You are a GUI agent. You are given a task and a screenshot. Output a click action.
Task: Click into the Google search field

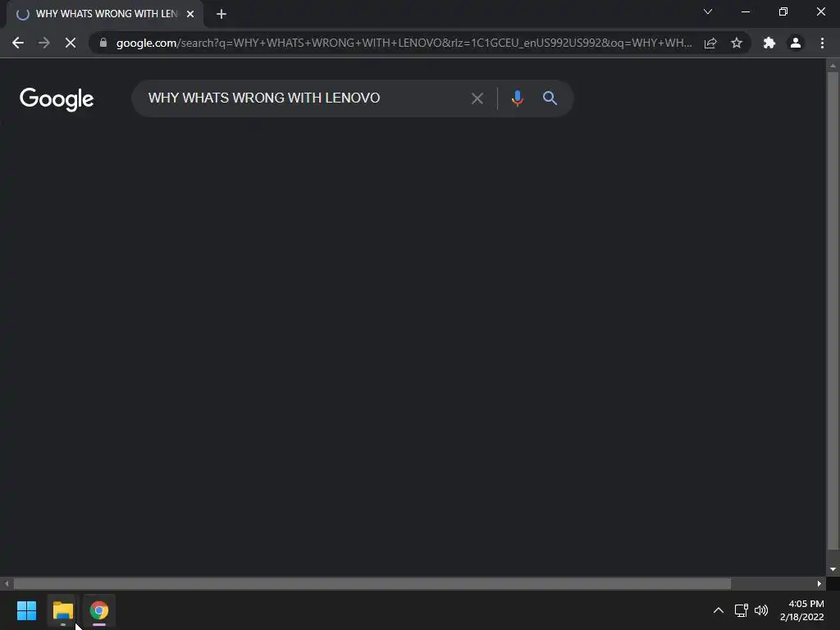click(305, 98)
